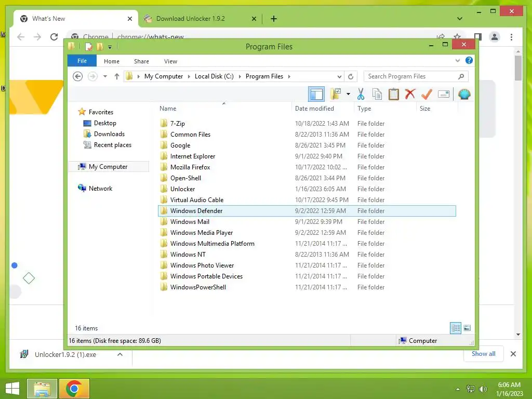Go up one folder level
Image resolution: width=532 pixels, height=399 pixels.
tap(117, 76)
